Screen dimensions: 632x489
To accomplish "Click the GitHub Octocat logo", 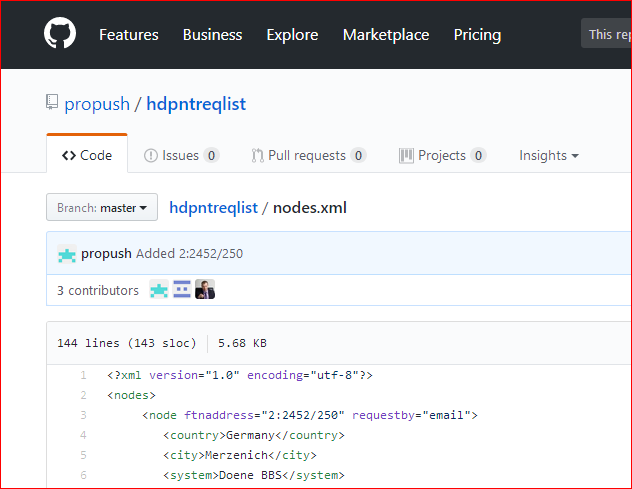I will tap(60, 33).
